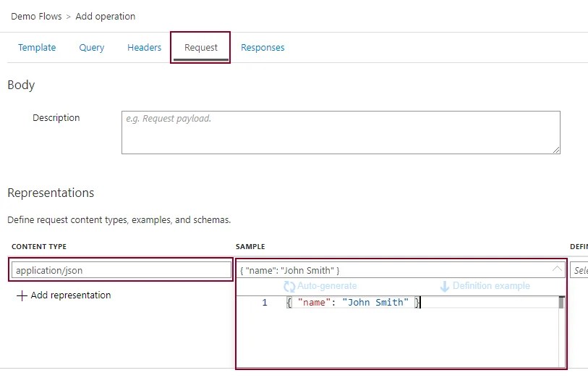Click the code editor scrollbar thumb
The width and height of the screenshot is (588, 378).
[561, 303]
